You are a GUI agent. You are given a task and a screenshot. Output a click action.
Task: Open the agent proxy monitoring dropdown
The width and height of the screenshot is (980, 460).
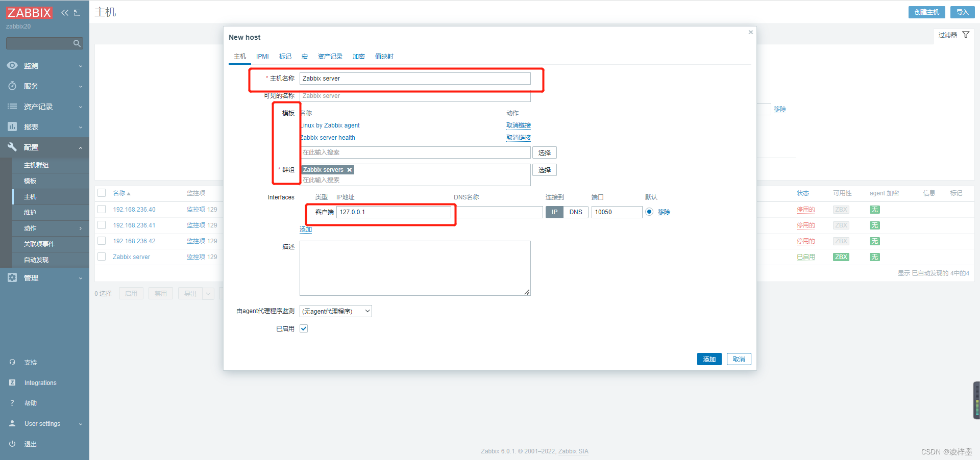point(335,311)
